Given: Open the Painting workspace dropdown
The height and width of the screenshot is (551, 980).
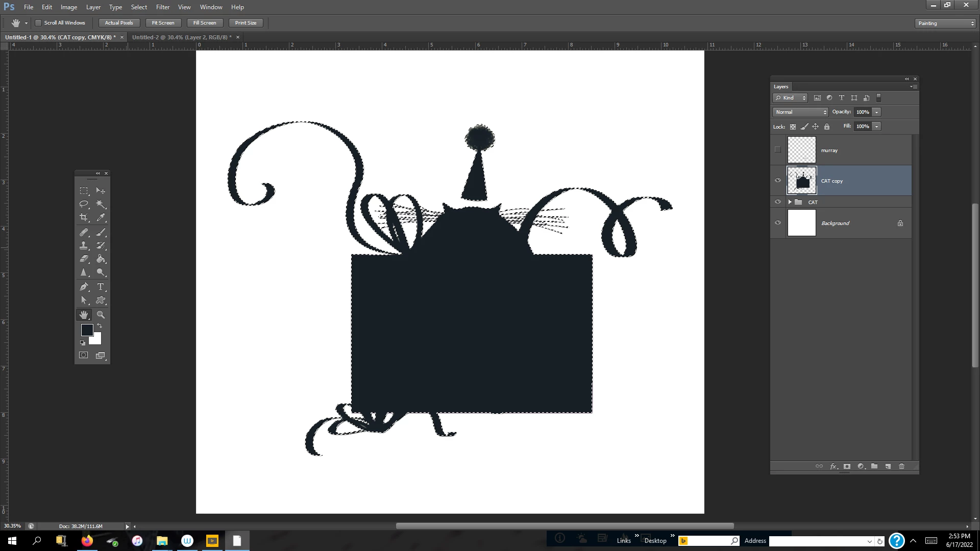Looking at the screenshot, I should (x=946, y=23).
